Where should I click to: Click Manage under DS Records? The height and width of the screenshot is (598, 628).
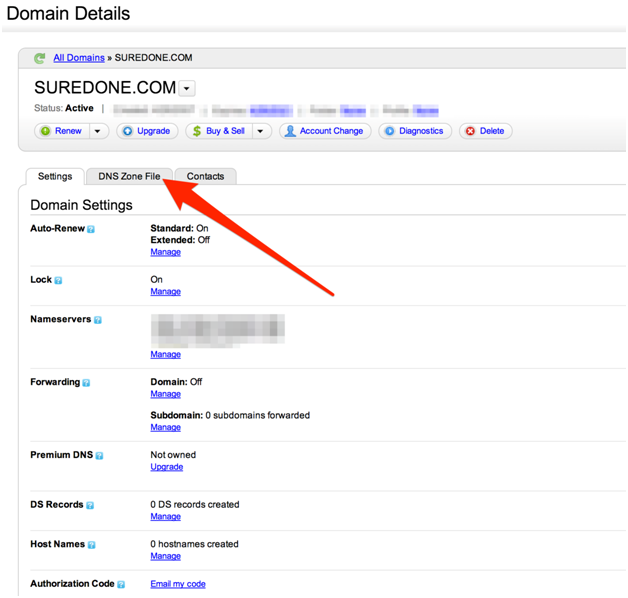coord(165,517)
